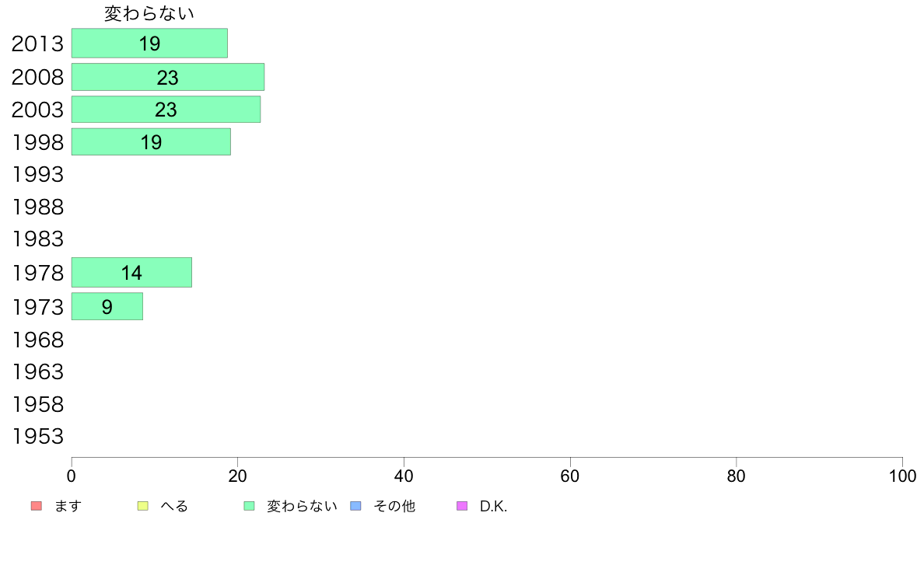Image resolution: width=924 pixels, height=572 pixels.
Task: Click the 1993 year label
Action: click(37, 174)
